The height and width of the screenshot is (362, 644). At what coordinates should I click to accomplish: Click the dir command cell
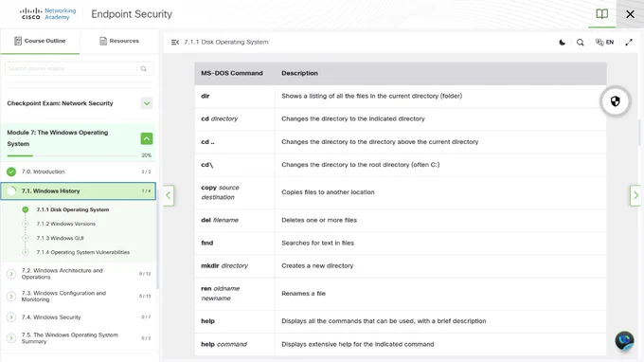click(x=235, y=96)
